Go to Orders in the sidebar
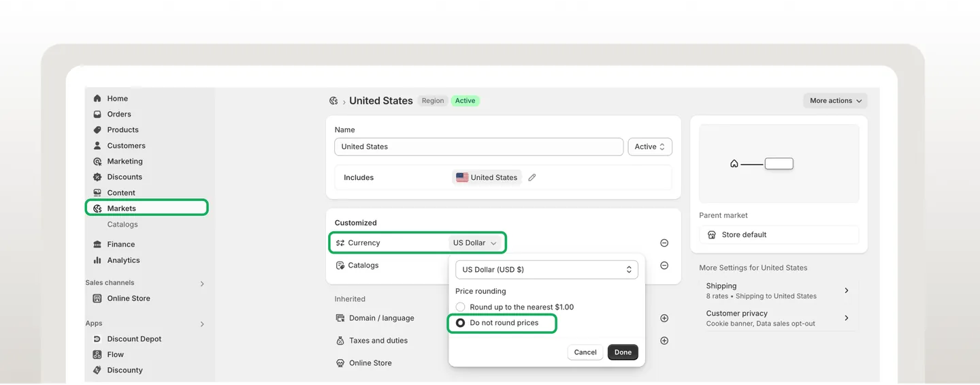 [x=119, y=114]
